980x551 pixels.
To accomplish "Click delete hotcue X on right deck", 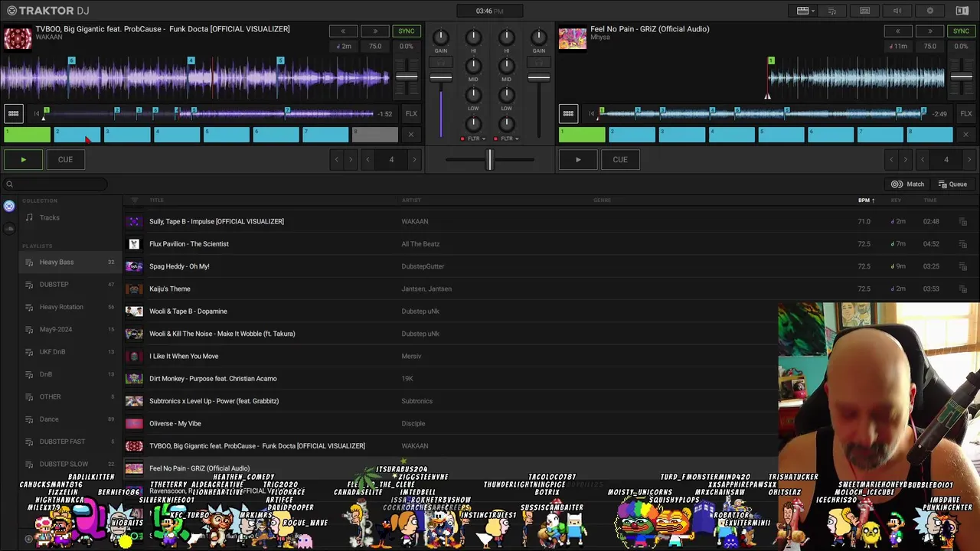I will tap(966, 135).
